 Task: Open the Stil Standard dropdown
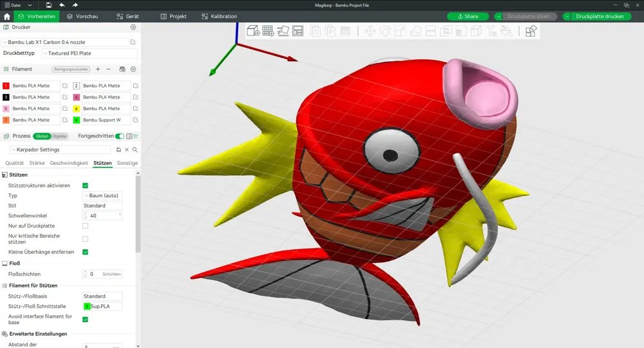click(102, 206)
